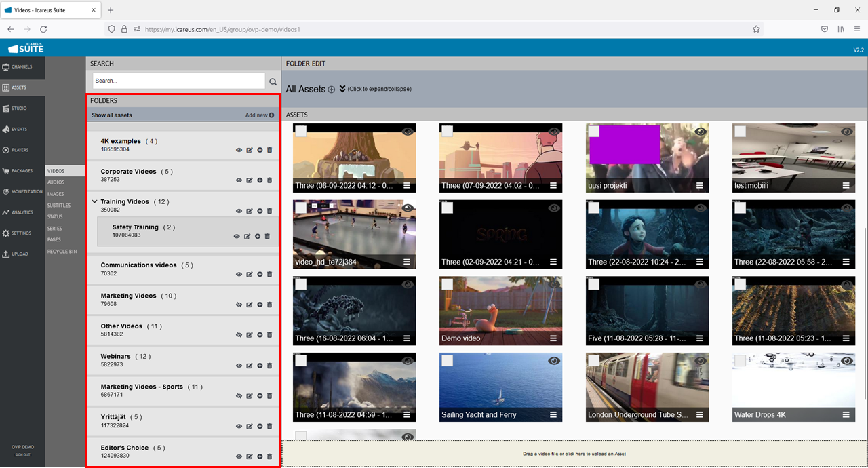Toggle visibility of Marketing Videos folder
The width and height of the screenshot is (868, 468).
click(x=239, y=305)
